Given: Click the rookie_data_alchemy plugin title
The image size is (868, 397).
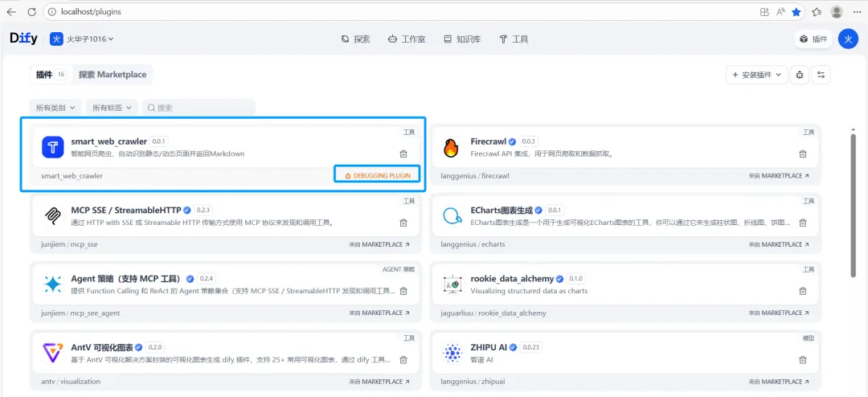Looking at the screenshot, I should [x=513, y=279].
